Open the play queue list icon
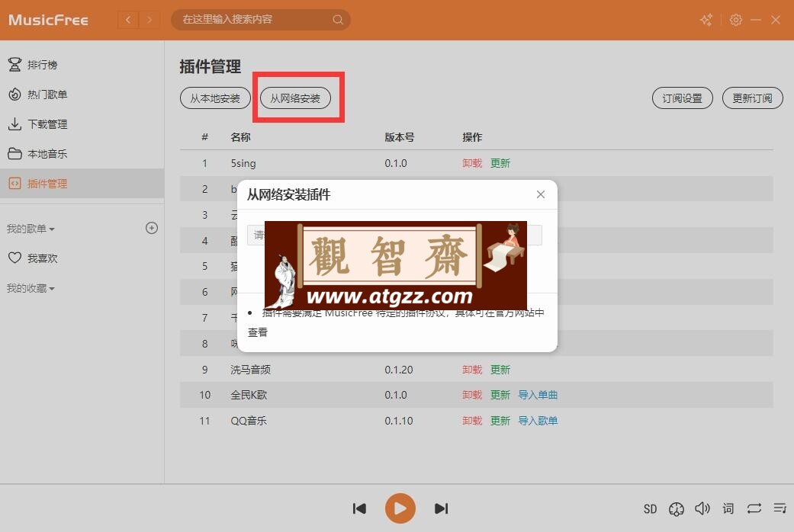 [x=780, y=508]
